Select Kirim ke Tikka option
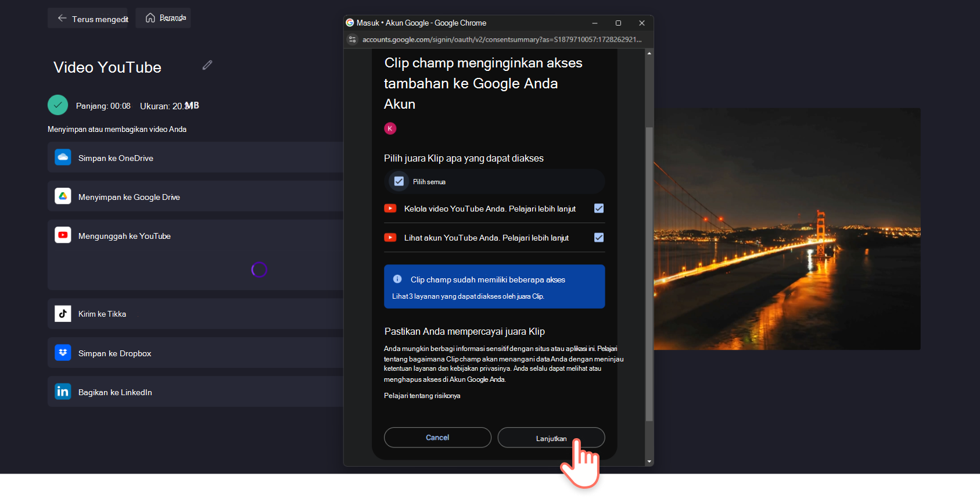This screenshot has height=498, width=980. click(195, 314)
